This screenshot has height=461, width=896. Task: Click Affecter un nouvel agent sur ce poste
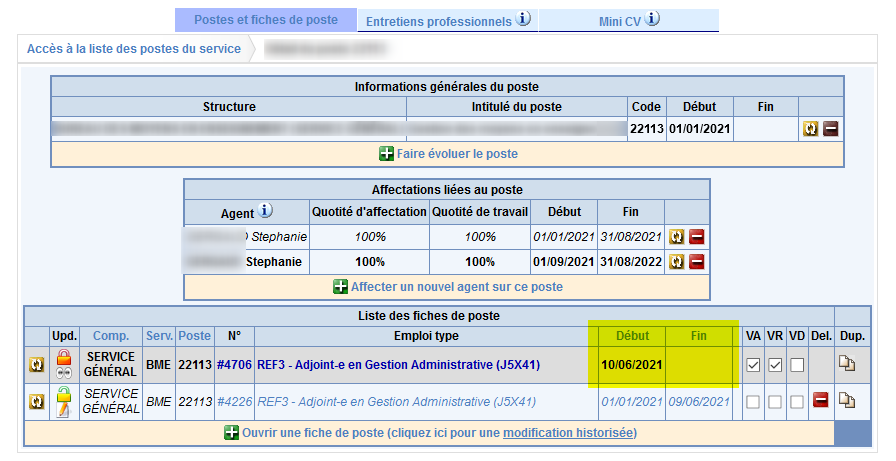(456, 287)
